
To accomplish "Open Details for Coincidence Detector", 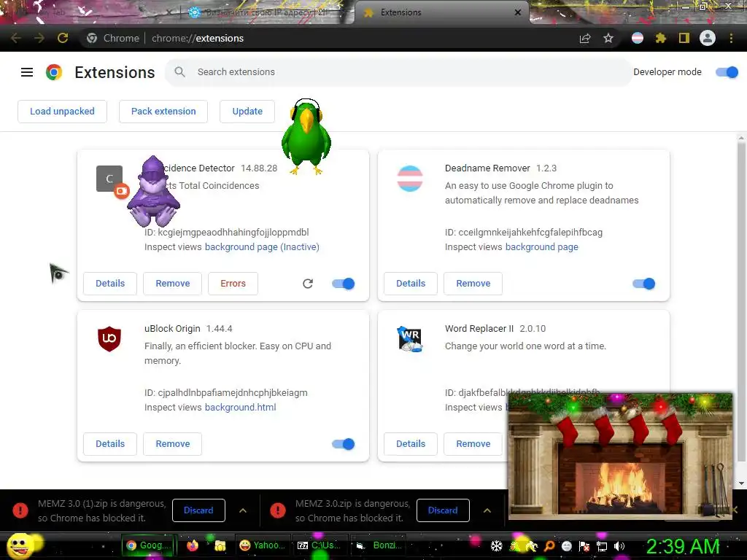I will pos(110,284).
